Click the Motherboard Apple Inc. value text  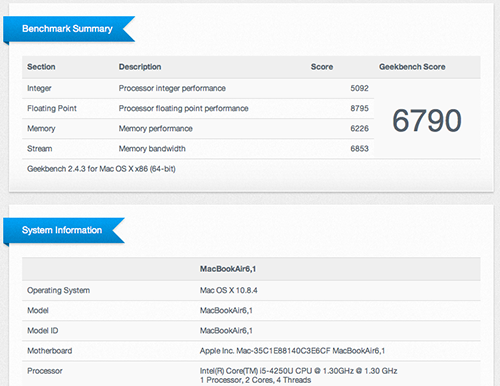tap(292, 351)
